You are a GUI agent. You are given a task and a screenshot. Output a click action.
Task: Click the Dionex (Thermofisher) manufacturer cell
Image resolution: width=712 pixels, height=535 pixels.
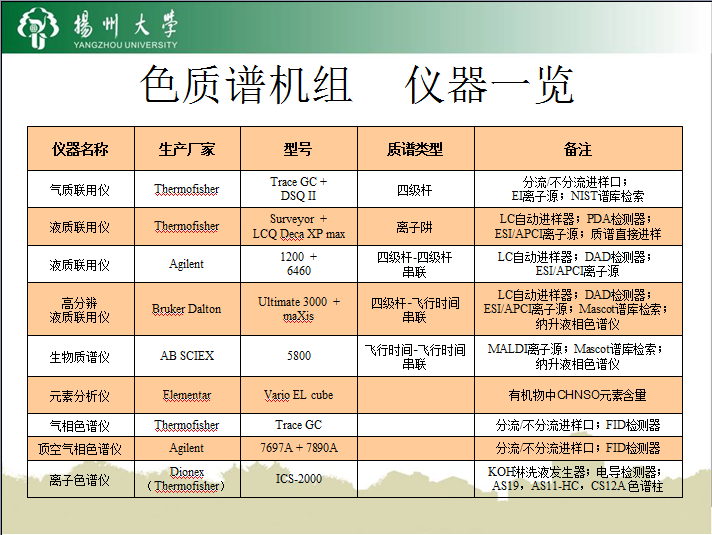pyautogui.click(x=187, y=479)
